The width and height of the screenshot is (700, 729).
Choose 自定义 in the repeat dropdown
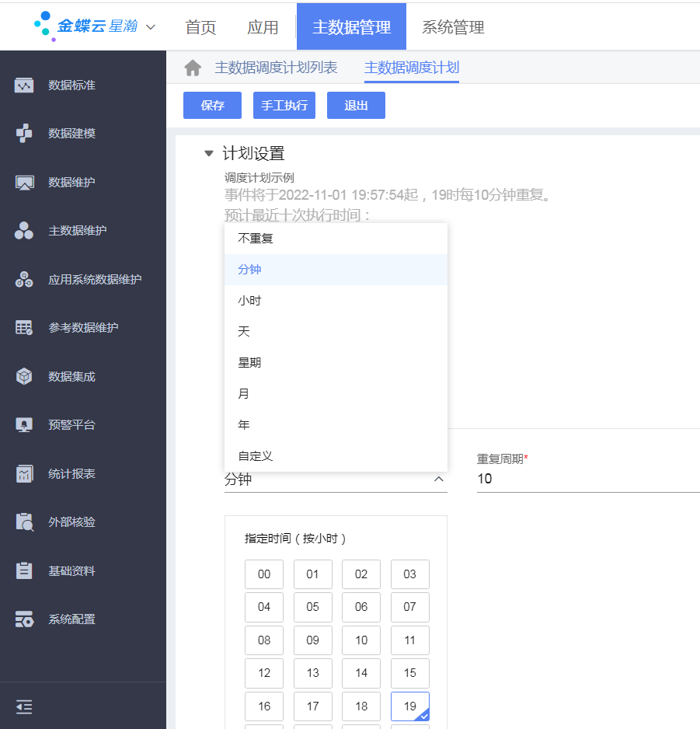(x=336, y=456)
